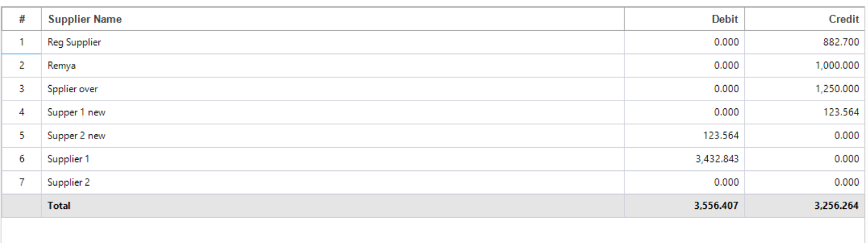The width and height of the screenshot is (868, 243).
Task: Select the Reg Supplier row
Action: pos(434,43)
